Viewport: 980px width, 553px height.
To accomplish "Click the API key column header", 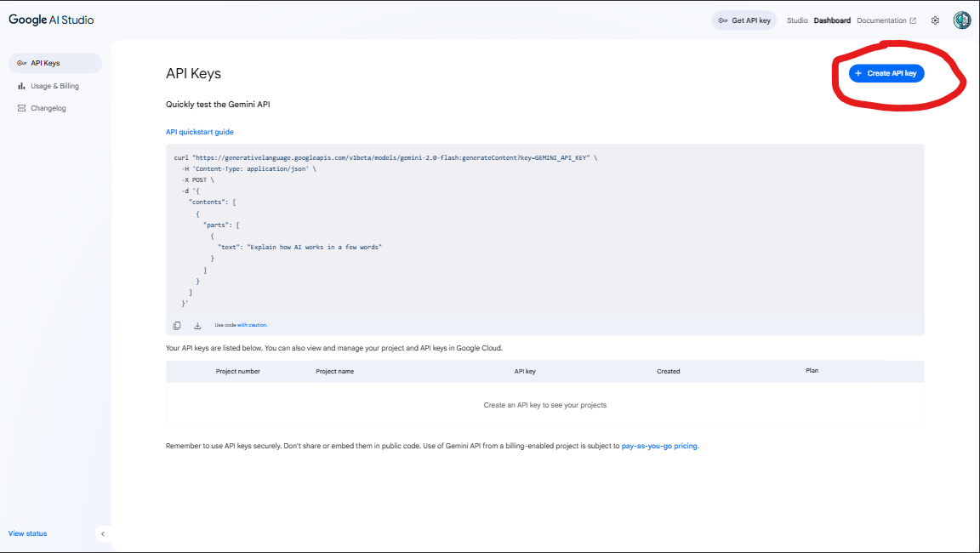I will tap(525, 371).
